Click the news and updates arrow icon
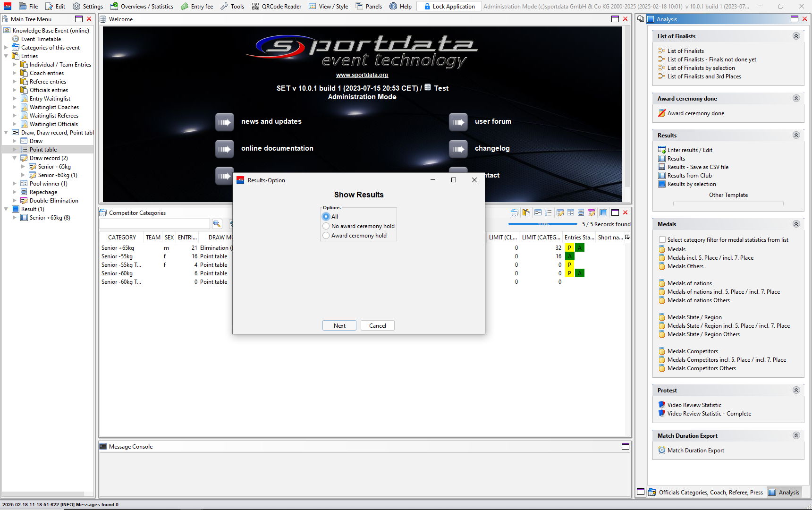The height and width of the screenshot is (510, 812). 225,122
